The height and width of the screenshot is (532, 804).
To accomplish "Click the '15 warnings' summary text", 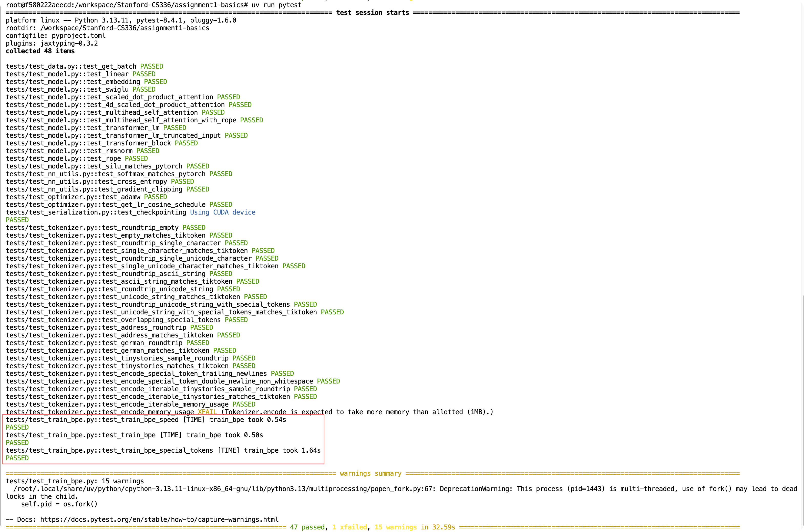I will point(395,527).
